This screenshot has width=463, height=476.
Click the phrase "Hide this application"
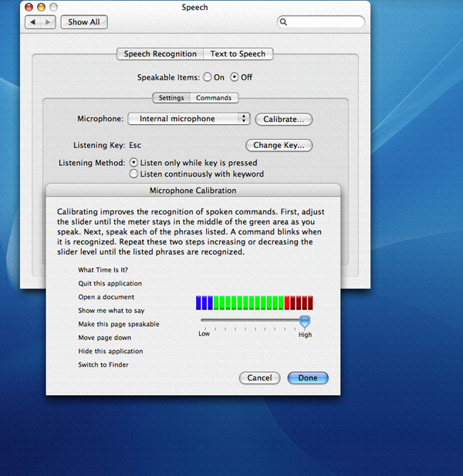pos(110,351)
